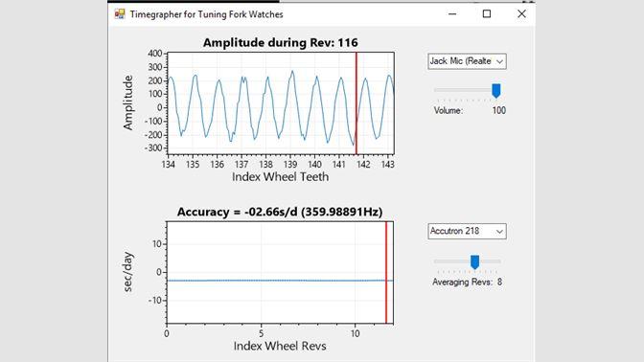The image size is (644, 362).
Task: Click the 'Volume:' label
Action: pos(448,111)
